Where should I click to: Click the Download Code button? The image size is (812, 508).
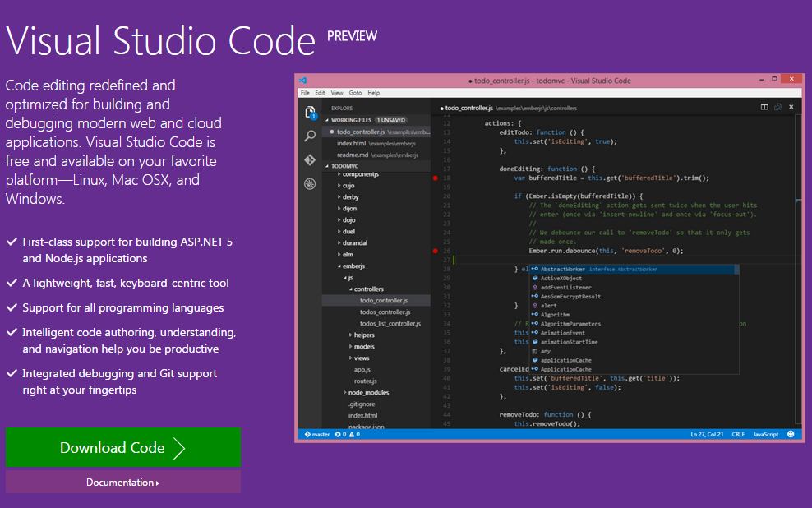coord(123,446)
